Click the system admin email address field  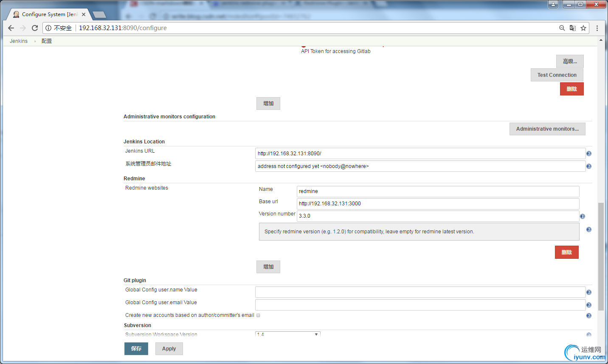coord(420,166)
